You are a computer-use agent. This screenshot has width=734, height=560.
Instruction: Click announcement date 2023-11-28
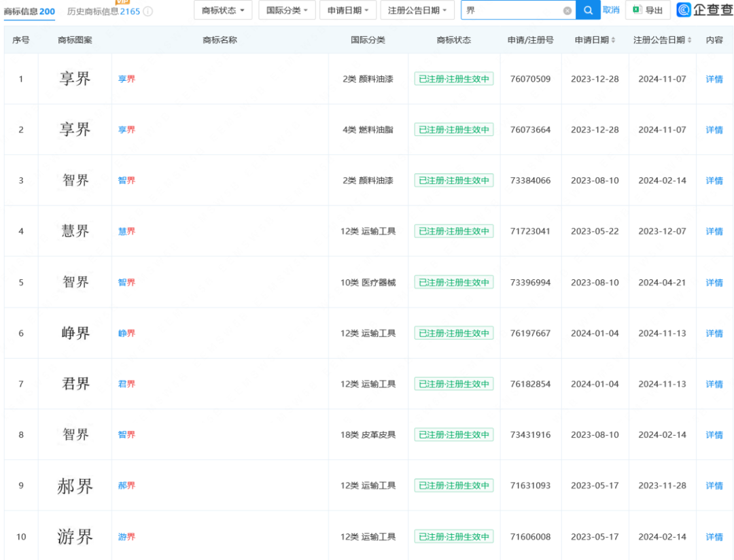pyautogui.click(x=662, y=485)
